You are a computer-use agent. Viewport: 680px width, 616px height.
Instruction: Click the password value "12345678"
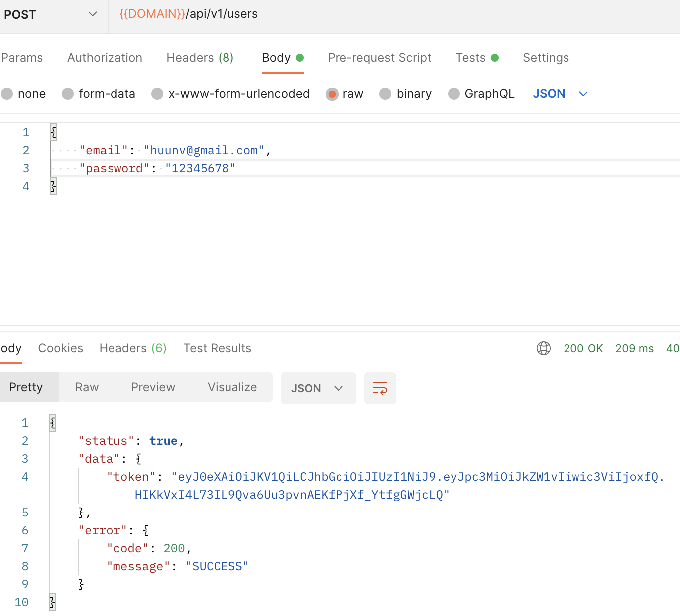coord(200,168)
